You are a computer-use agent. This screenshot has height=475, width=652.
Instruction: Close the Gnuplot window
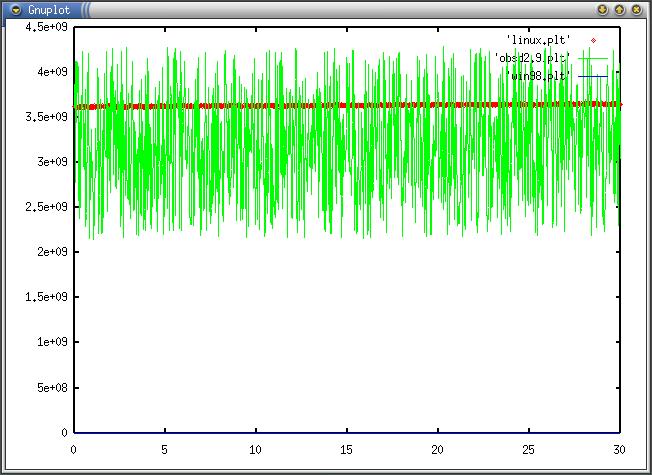coord(636,9)
